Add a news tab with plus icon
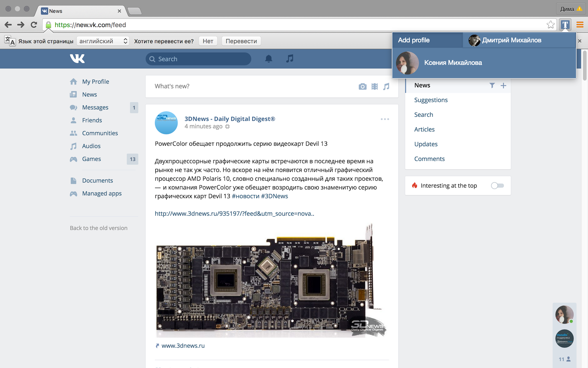Image resolution: width=588 pixels, height=368 pixels. (503, 85)
